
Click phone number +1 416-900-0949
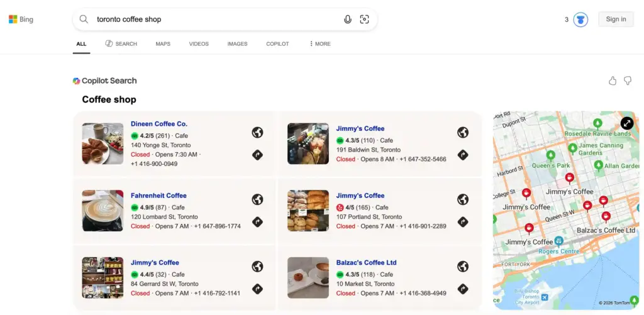[154, 164]
